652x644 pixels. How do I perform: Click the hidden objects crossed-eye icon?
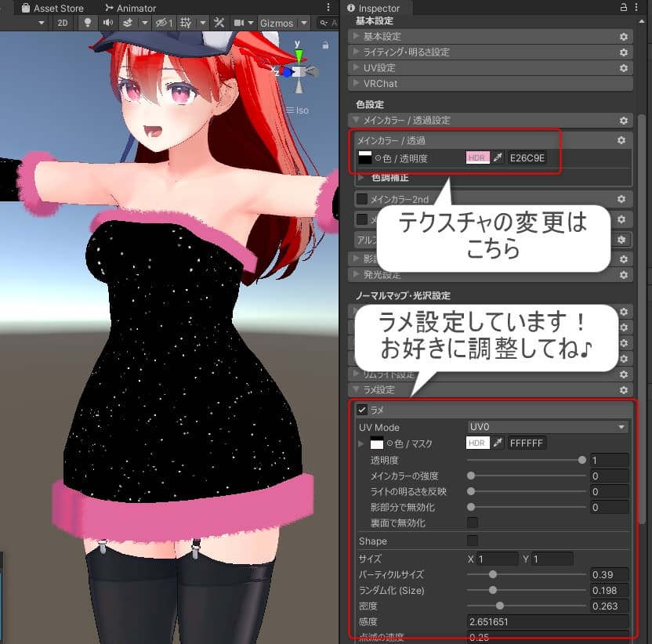[161, 23]
